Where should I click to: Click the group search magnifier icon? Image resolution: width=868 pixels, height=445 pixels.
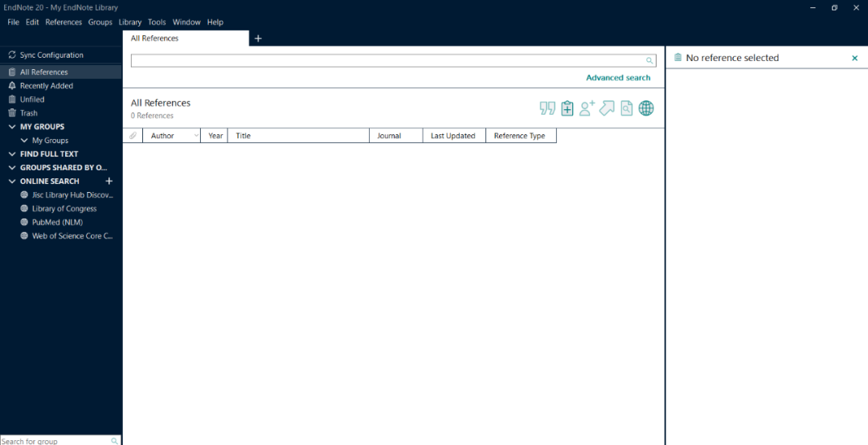115,441
